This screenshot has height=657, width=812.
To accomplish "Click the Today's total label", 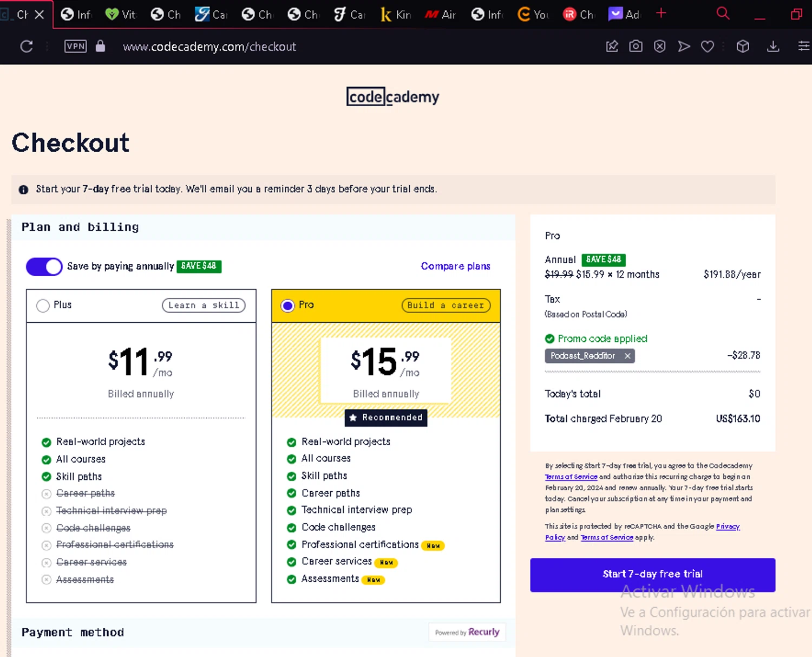I will 573,394.
